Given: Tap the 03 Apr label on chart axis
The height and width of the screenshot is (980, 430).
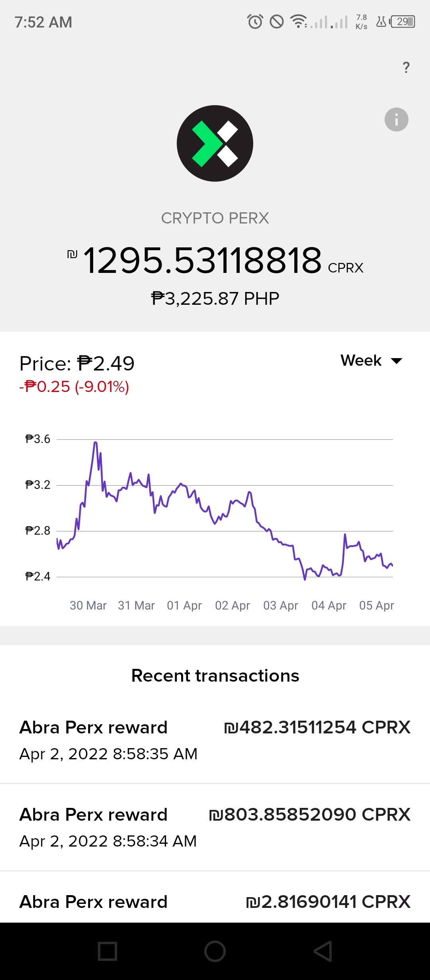Looking at the screenshot, I should click(x=280, y=606).
